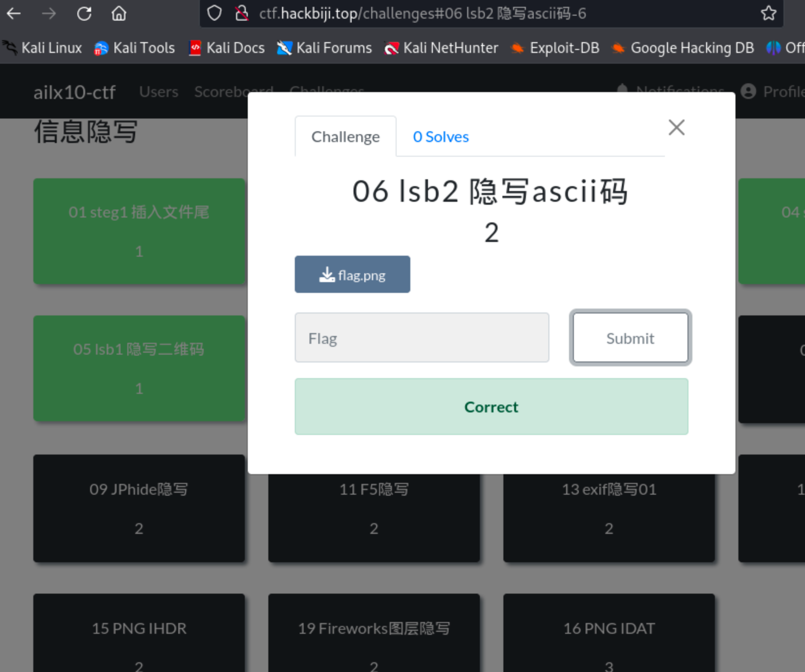Close the challenge dialog with the X
The image size is (805, 672).
(676, 127)
